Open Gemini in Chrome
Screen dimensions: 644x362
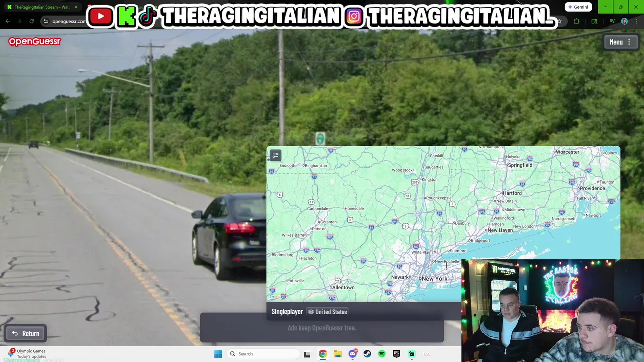click(x=578, y=7)
